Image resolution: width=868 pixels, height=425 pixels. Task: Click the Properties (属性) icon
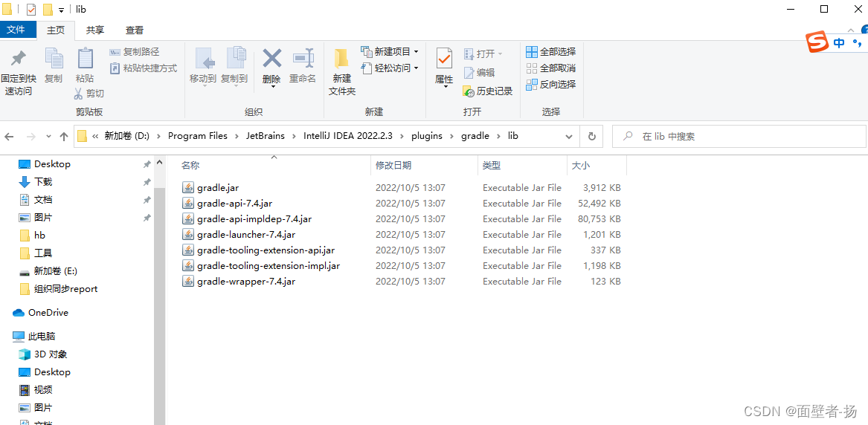coord(444,58)
